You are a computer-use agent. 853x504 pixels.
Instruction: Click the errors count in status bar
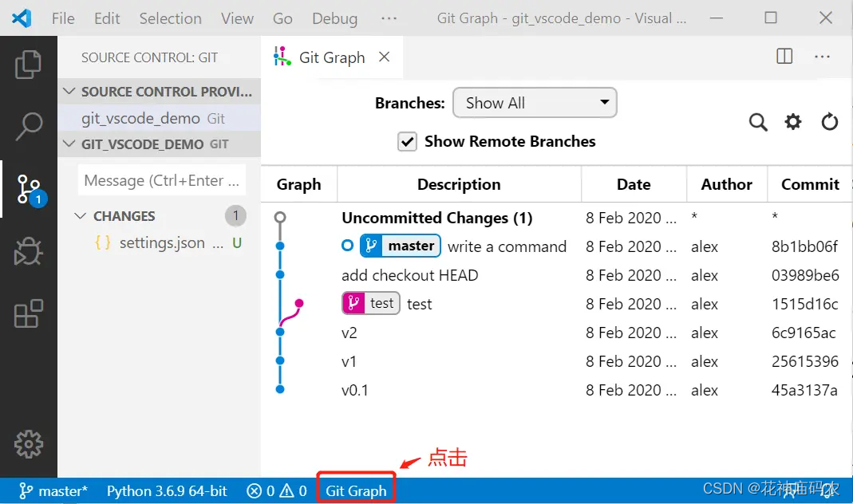pyautogui.click(x=261, y=491)
